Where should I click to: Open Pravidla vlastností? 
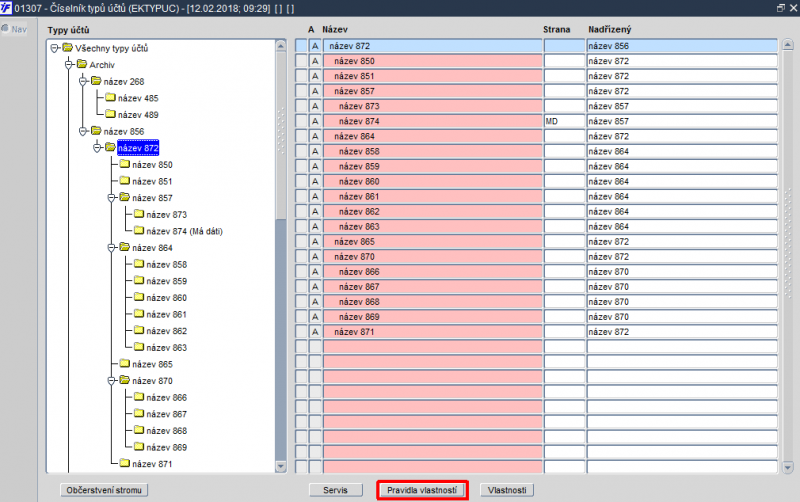422,490
